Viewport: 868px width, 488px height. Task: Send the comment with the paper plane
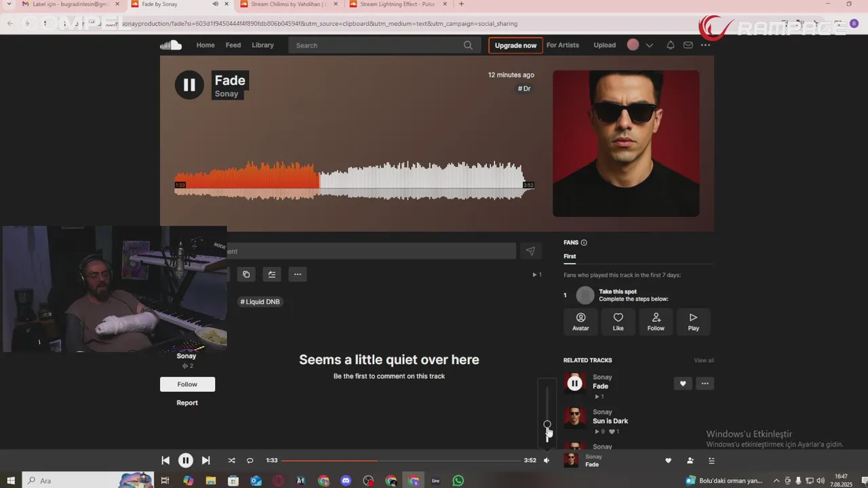point(530,251)
